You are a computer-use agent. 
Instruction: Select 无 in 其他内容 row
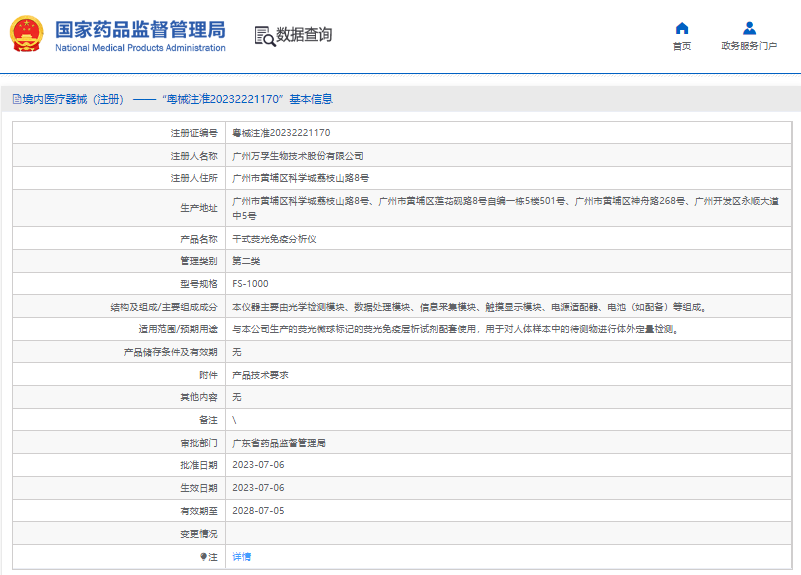[237, 397]
